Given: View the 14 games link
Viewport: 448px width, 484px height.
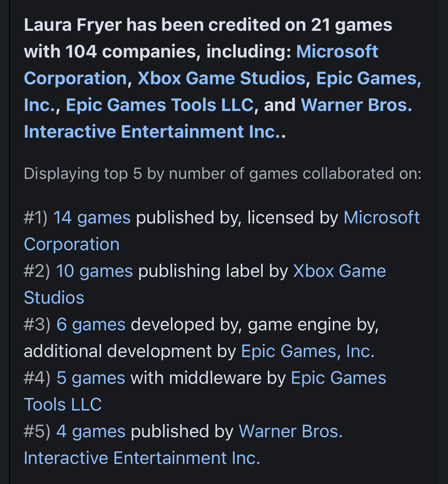Looking at the screenshot, I should 92,218.
